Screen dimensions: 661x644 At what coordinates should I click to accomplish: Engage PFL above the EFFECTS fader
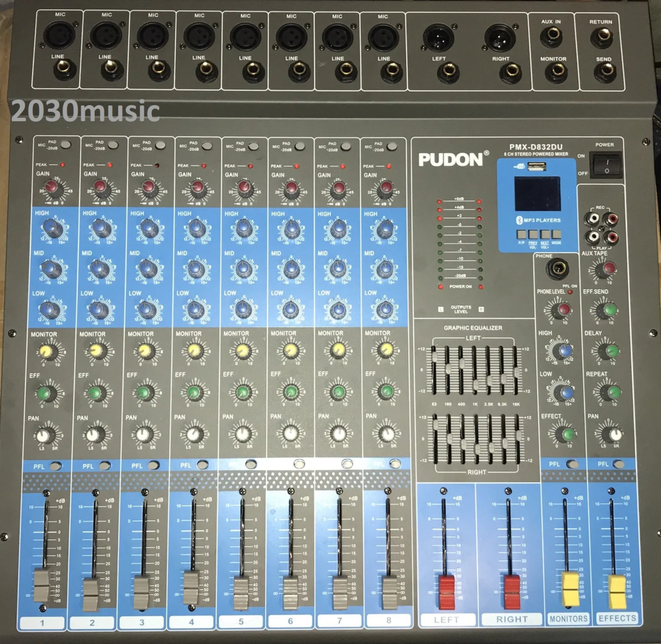point(619,464)
